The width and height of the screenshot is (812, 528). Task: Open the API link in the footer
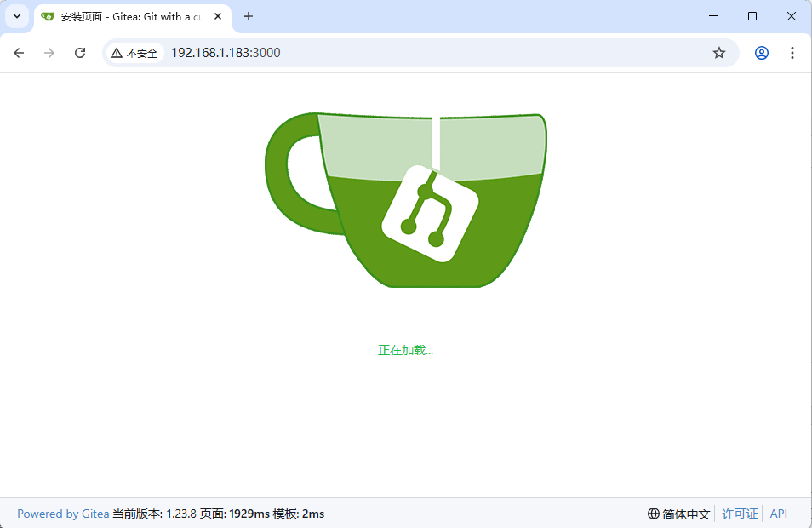[778, 514]
